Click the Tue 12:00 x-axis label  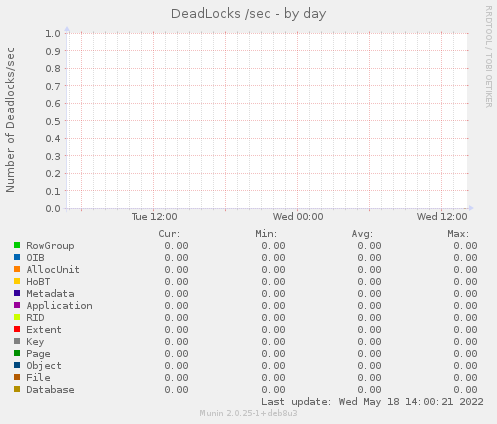(x=154, y=217)
